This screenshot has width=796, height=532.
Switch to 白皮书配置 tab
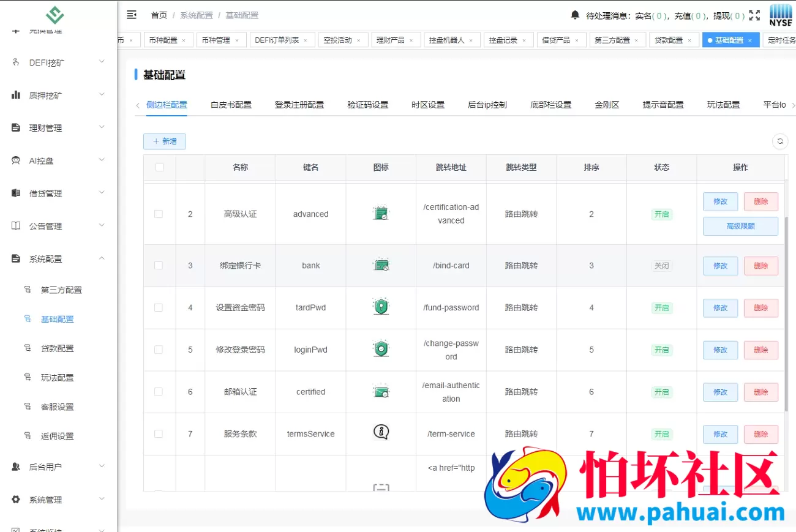point(231,105)
